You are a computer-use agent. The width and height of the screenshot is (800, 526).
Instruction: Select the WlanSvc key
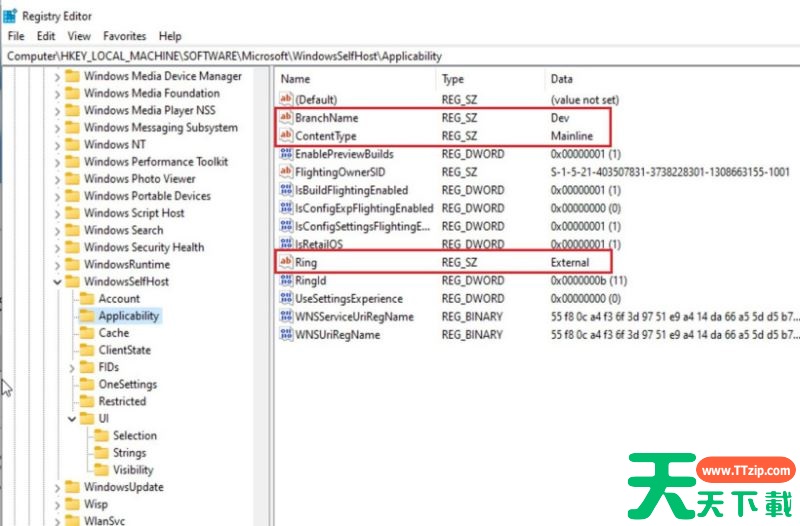tap(105, 520)
